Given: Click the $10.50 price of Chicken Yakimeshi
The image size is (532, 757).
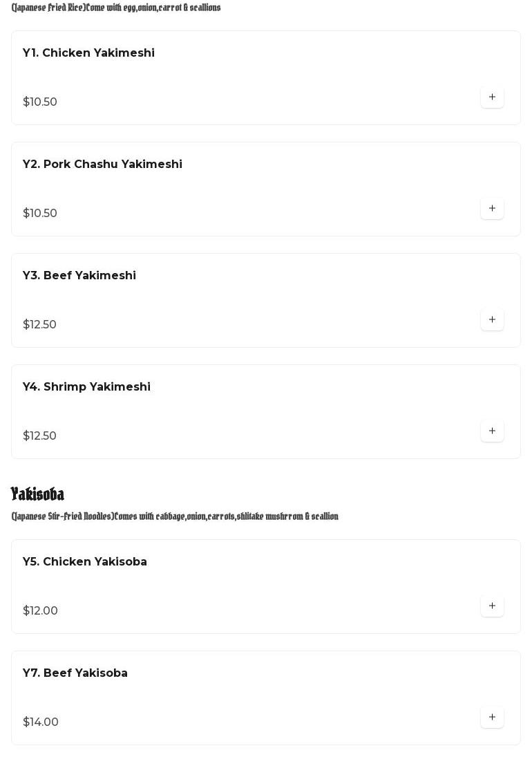Looking at the screenshot, I should (x=40, y=102).
